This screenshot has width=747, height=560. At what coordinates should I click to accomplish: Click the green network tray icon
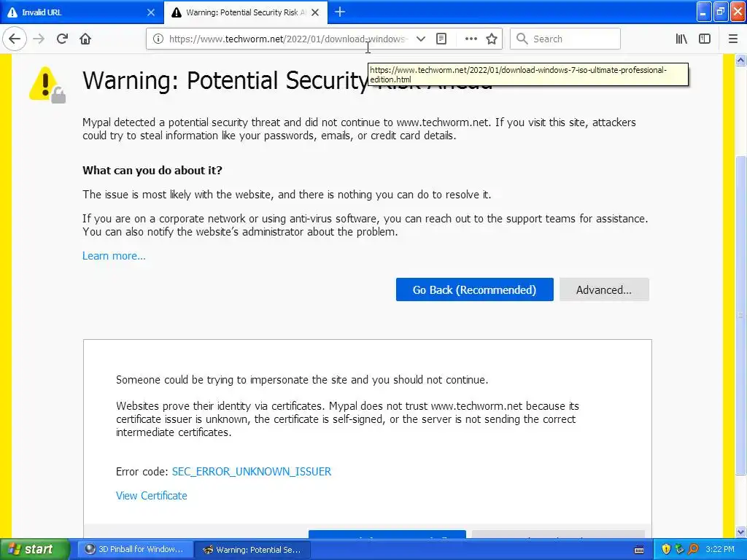click(x=680, y=549)
